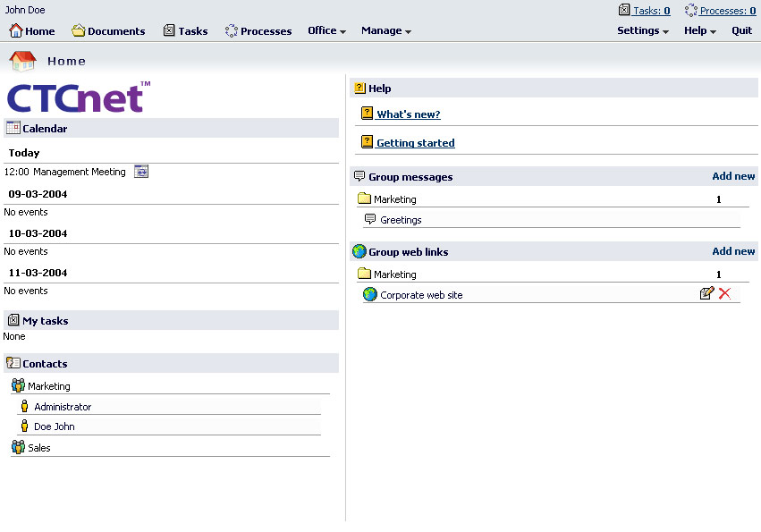
Task: Click the Processes circular icon in navigation
Action: coord(231,30)
